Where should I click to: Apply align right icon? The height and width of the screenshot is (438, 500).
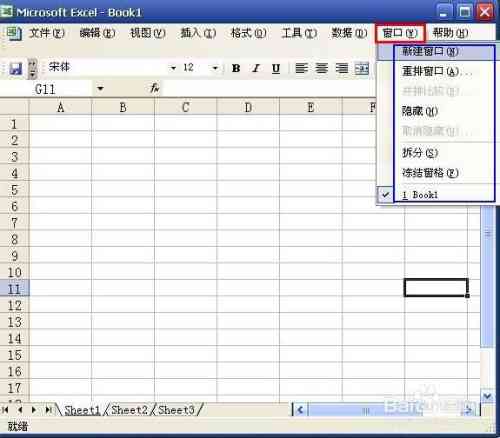(x=342, y=68)
